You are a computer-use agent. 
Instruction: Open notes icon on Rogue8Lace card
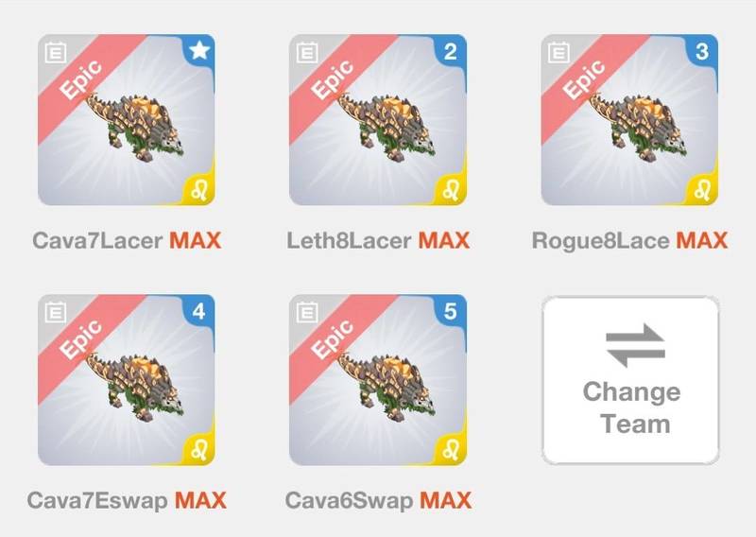click(558, 53)
